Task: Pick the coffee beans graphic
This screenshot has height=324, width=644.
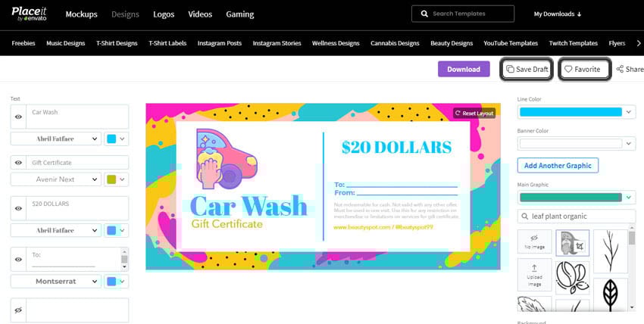Action: 572,278
